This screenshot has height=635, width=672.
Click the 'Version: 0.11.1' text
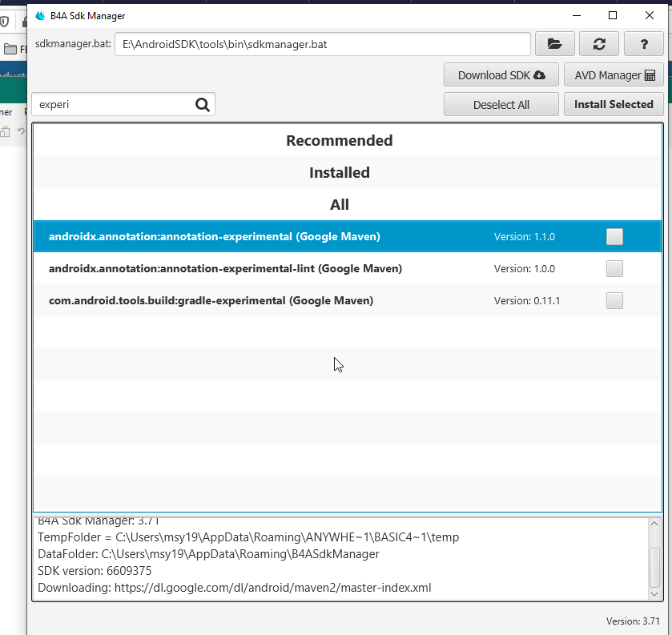527,301
